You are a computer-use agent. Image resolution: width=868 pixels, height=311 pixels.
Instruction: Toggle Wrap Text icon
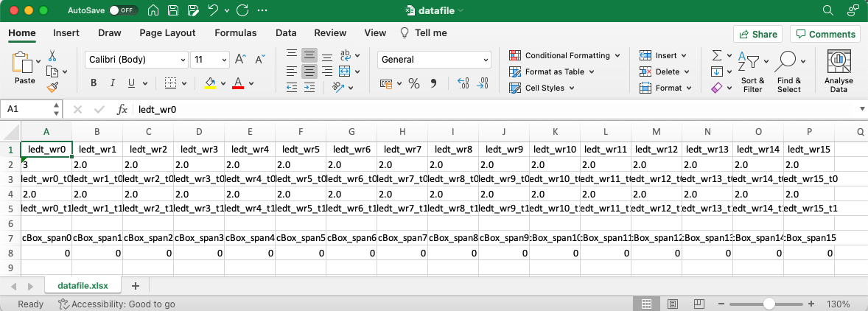(x=346, y=55)
